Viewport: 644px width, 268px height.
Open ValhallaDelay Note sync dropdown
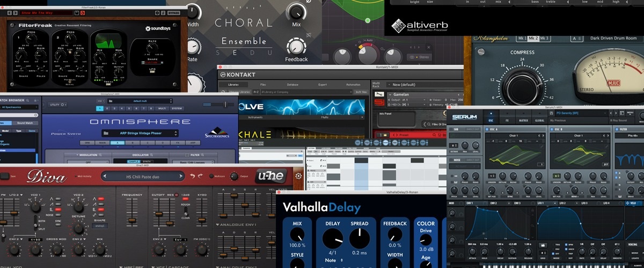click(333, 260)
